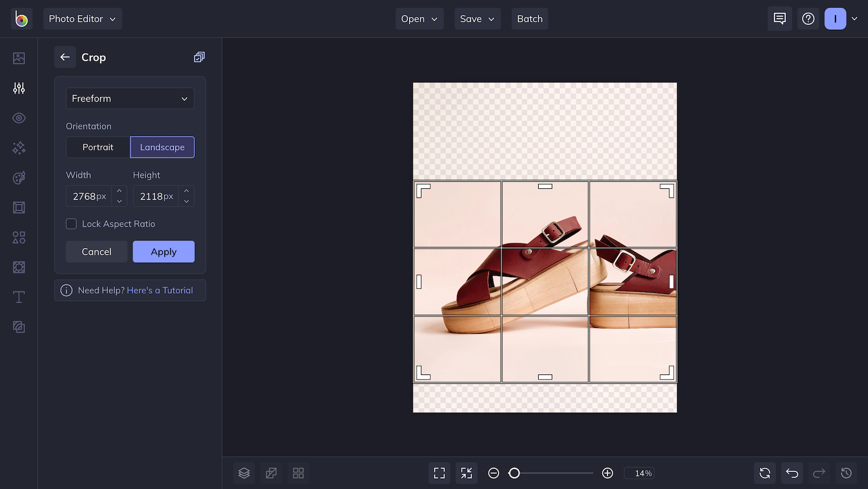Enable Lock Aspect Ratio
The width and height of the screenshot is (868, 489).
pyautogui.click(x=71, y=224)
